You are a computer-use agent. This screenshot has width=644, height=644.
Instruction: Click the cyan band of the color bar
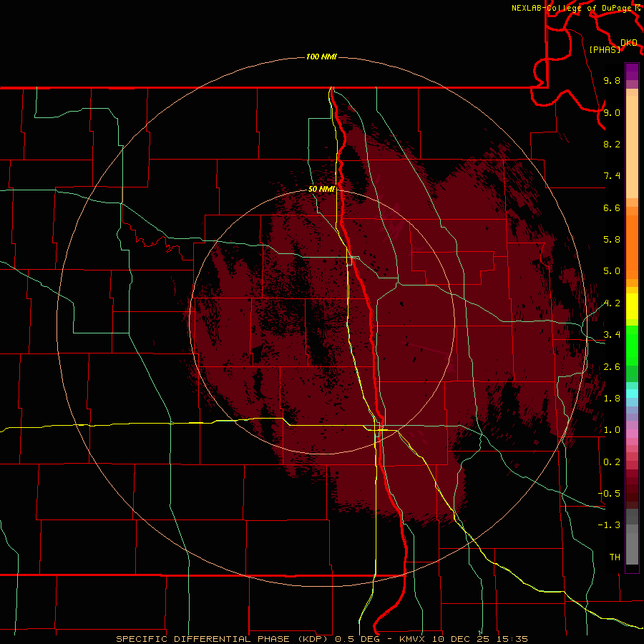632,394
